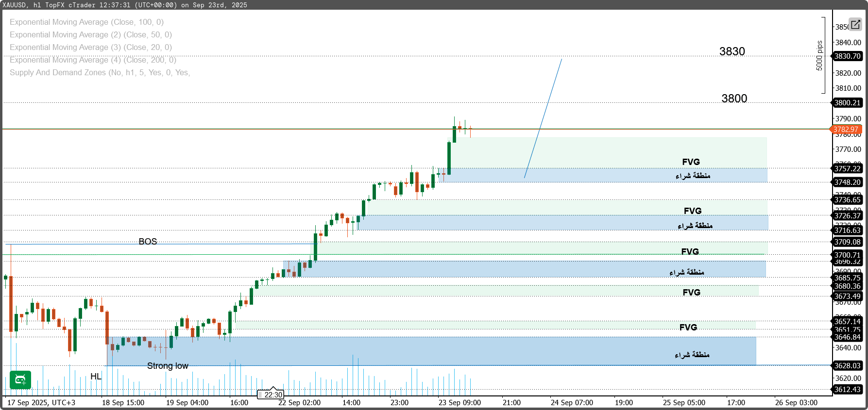
Task: Open chart in detached window icon
Action: point(855,24)
